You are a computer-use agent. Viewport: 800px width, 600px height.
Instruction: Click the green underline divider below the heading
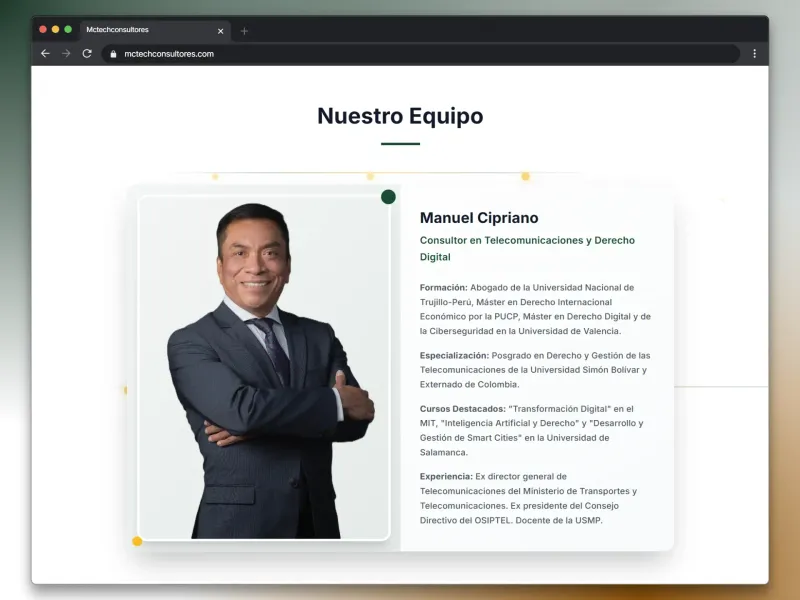pos(399,142)
